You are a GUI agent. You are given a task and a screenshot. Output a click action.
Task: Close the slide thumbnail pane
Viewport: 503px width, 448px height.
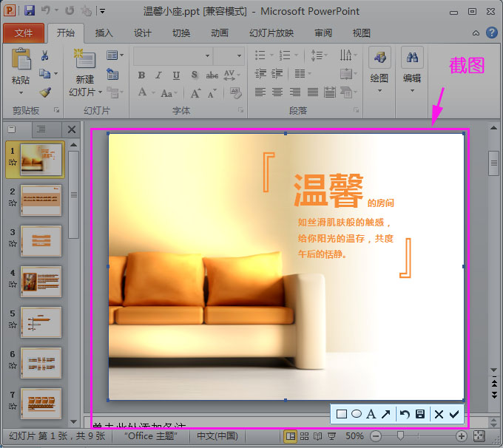coord(72,129)
